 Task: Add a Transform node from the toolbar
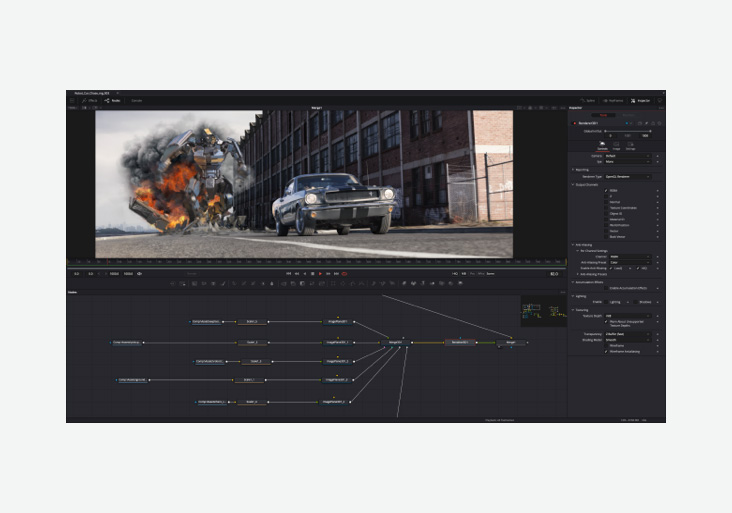tap(322, 283)
